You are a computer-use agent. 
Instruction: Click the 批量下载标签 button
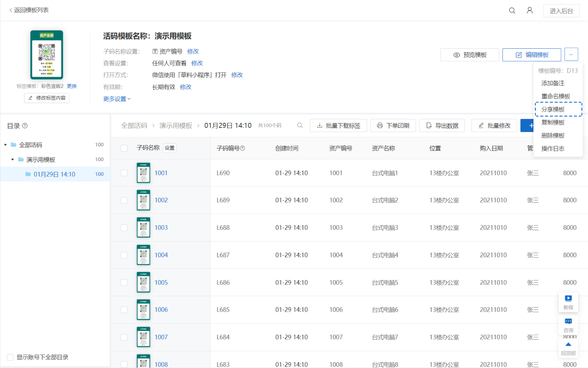[x=338, y=126]
